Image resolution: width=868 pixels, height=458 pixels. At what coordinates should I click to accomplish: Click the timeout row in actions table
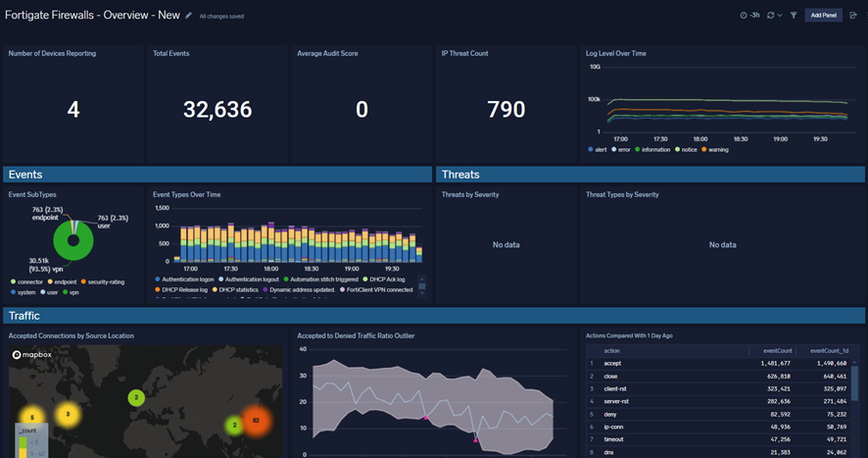tap(719, 439)
